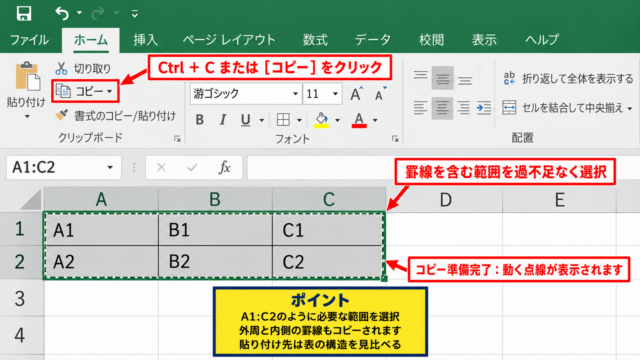
Task: Click the Save floppy disk icon
Action: point(24,13)
